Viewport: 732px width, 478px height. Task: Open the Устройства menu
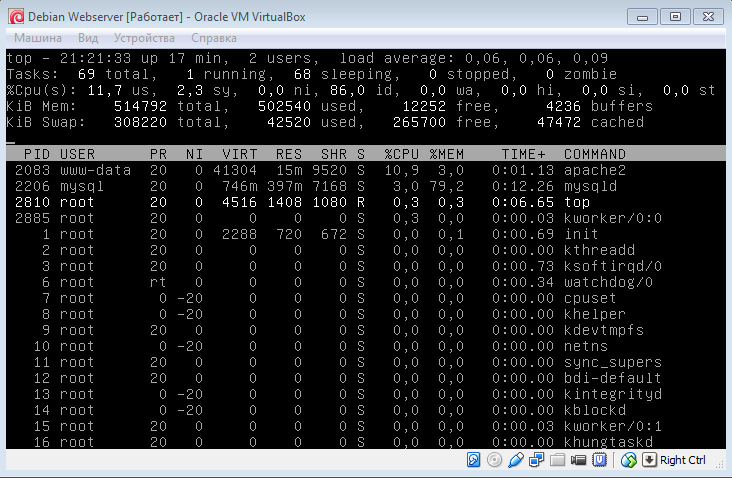(x=144, y=38)
